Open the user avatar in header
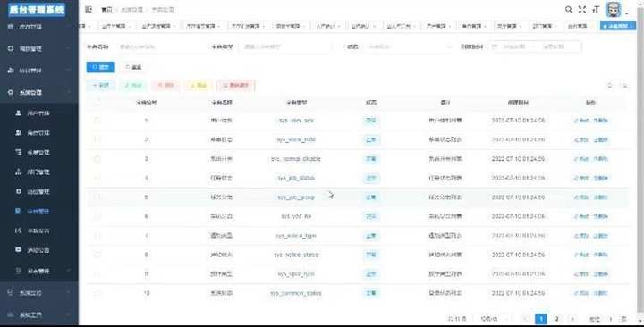Image resolution: width=644 pixels, height=327 pixels. click(x=614, y=10)
